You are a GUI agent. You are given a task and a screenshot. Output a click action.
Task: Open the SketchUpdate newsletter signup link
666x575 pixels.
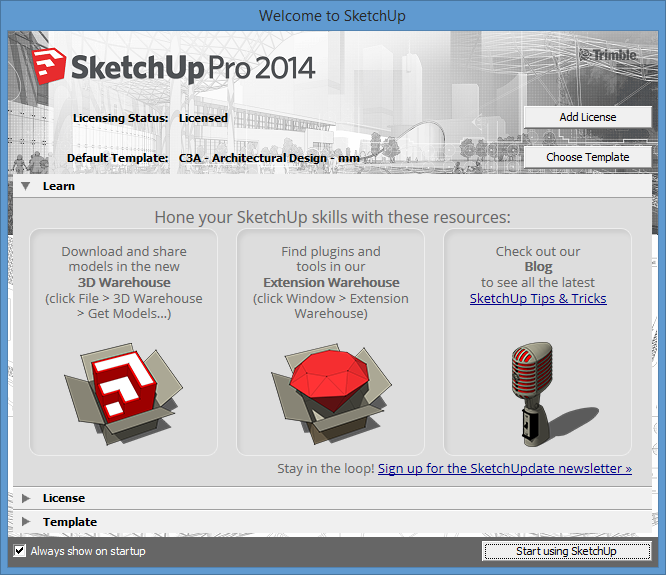505,468
